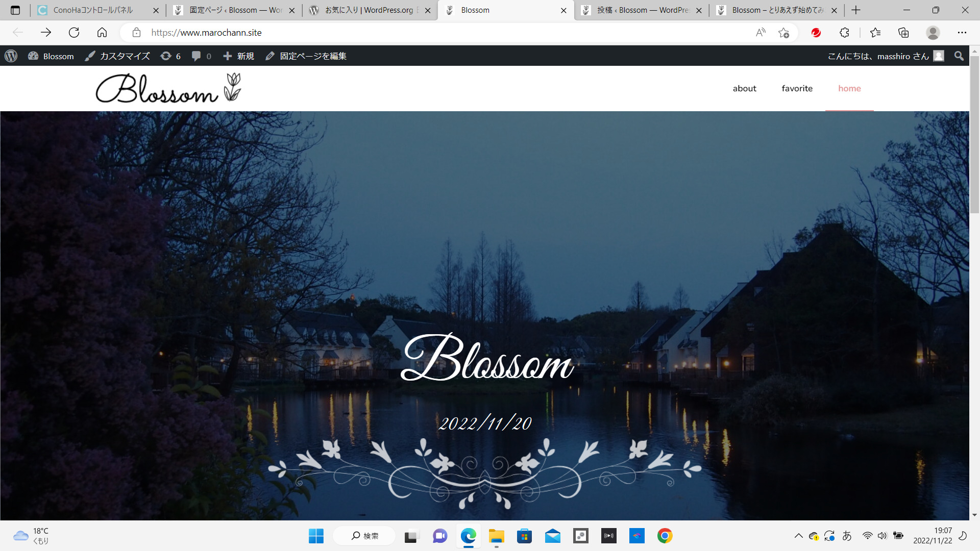Open the favorite menu item
This screenshot has height=551, width=980.
click(x=797, y=88)
